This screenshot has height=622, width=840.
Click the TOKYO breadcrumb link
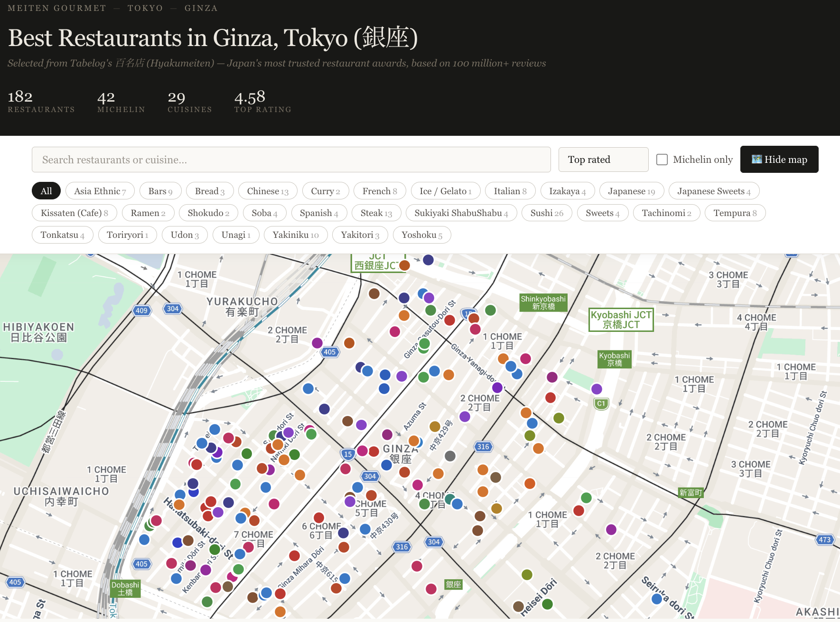[145, 8]
